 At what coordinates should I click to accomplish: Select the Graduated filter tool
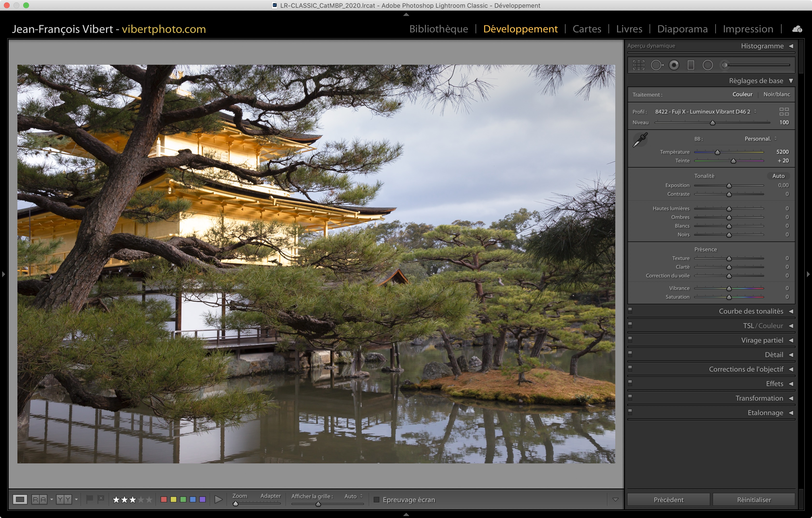pyautogui.click(x=691, y=65)
